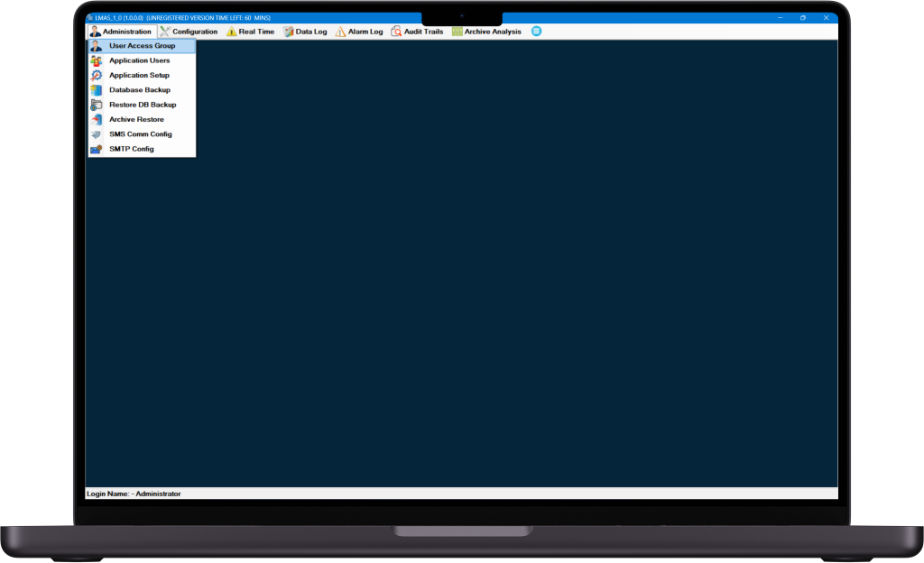Open the Administration menu
This screenshot has width=924, height=563.
tap(121, 32)
